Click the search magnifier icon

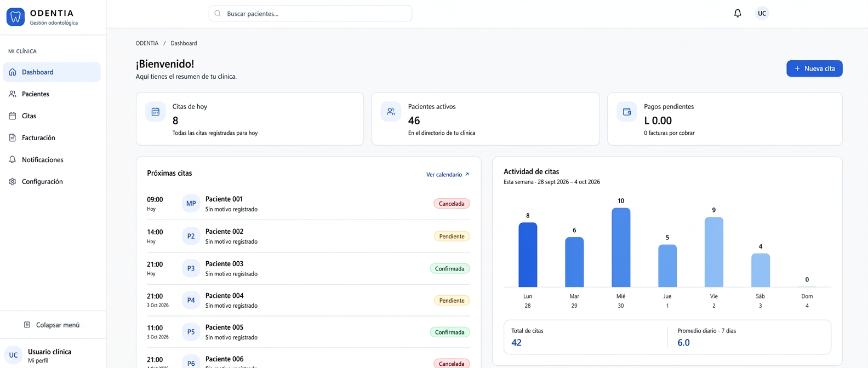pos(218,13)
